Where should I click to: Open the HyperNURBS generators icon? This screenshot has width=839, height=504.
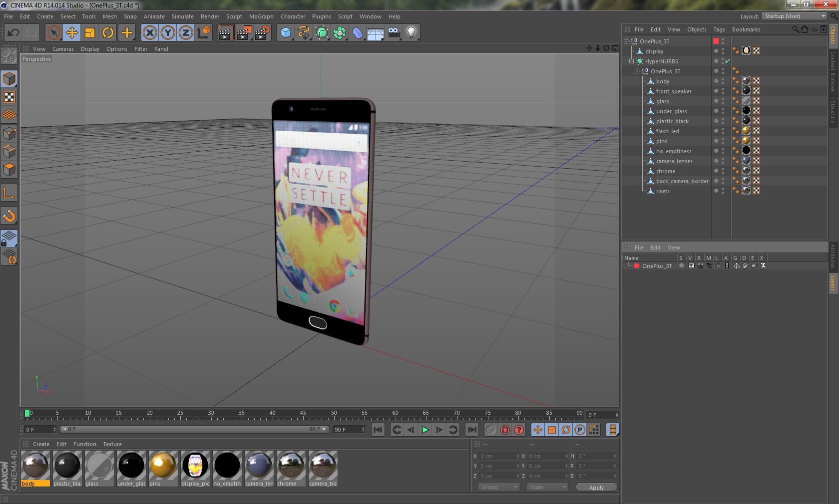click(322, 33)
